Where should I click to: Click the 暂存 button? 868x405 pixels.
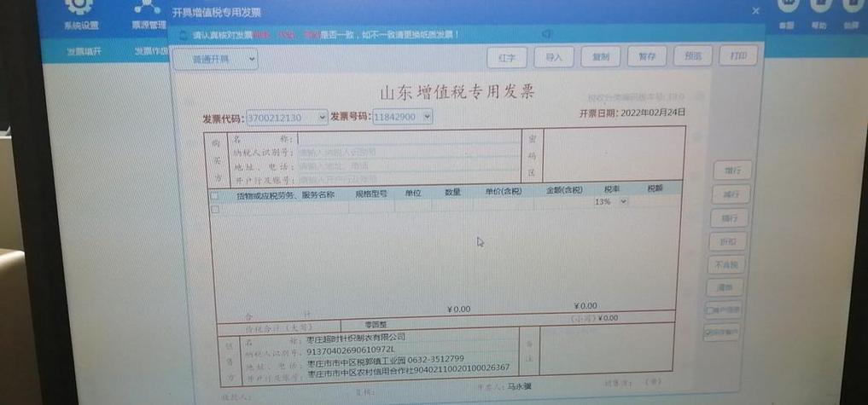click(647, 56)
